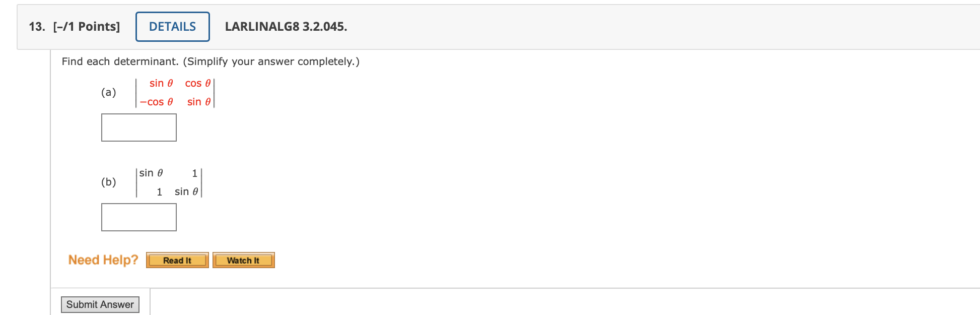Click the determinant matrix in part (a)
Screen dimensions: 980x315
pos(175,92)
